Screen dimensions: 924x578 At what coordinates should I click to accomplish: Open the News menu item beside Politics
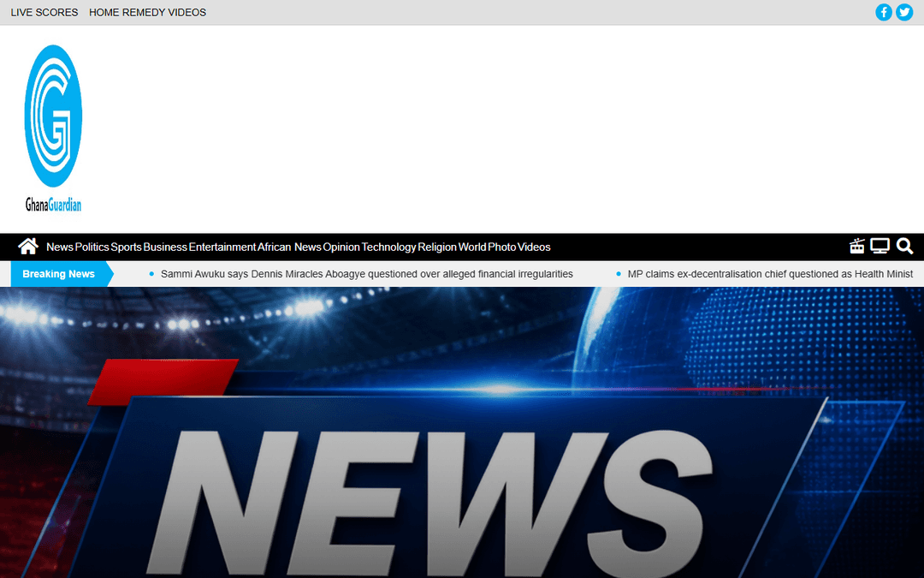click(x=60, y=247)
